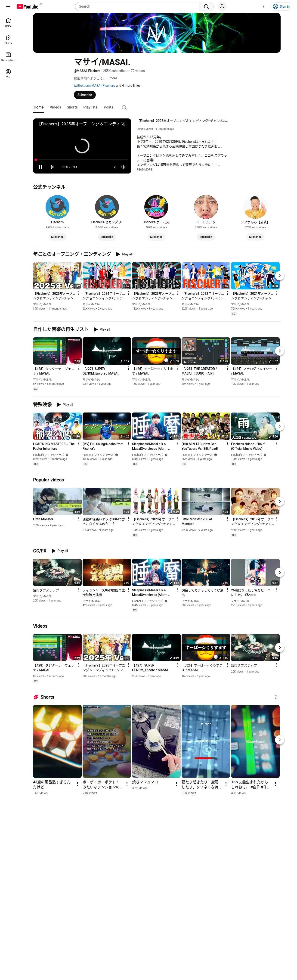Search within channel using magnifier icon
297x980 pixels.
click(124, 107)
